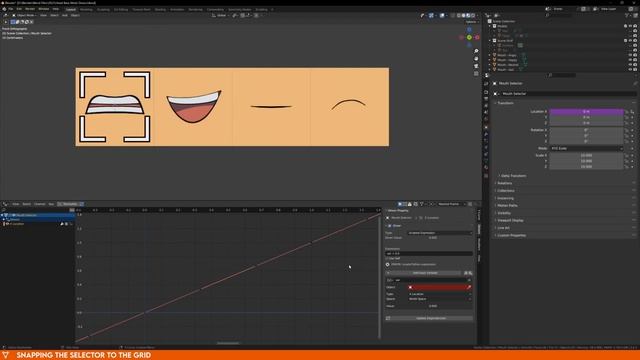Expand the Custom Properties panel
The width and height of the screenshot is (640, 360).
[511, 236]
